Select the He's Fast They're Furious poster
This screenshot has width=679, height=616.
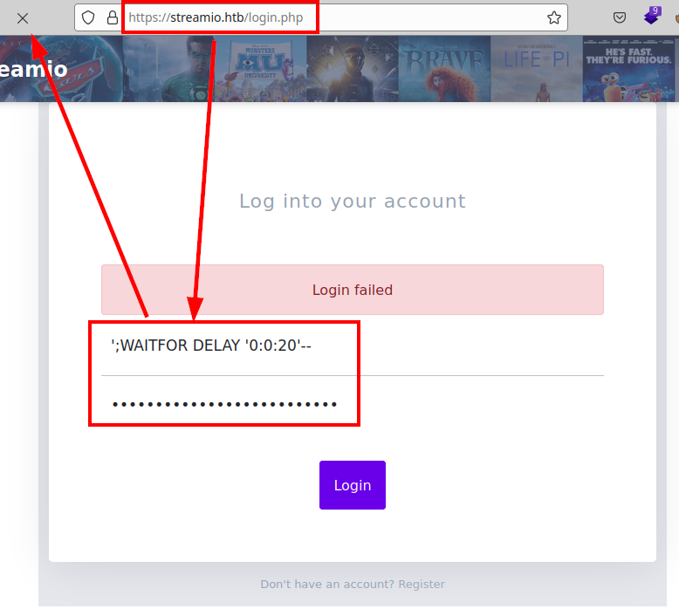coord(628,69)
